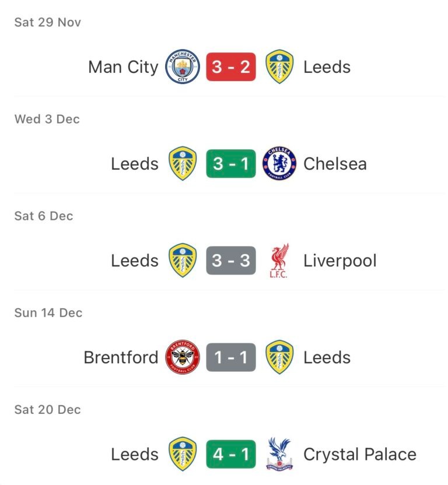Viewport: 448px width, 485px height.
Task: Open the red 3 - 2 score badge
Action: [231, 66]
